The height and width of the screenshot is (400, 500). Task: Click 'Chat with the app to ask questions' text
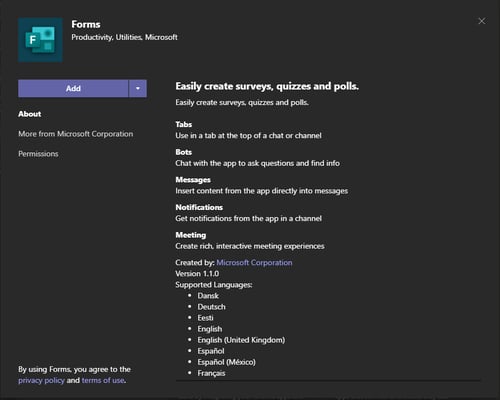point(257,163)
